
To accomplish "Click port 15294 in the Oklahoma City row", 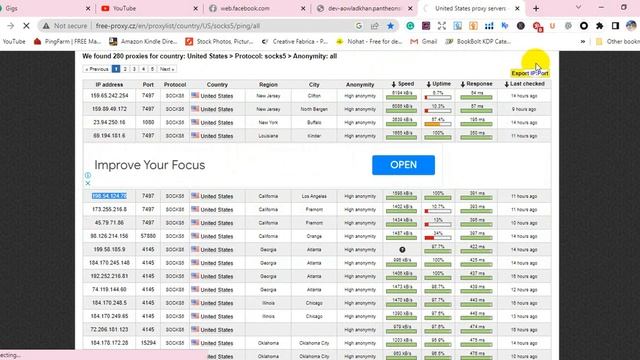I will click(x=148, y=343).
